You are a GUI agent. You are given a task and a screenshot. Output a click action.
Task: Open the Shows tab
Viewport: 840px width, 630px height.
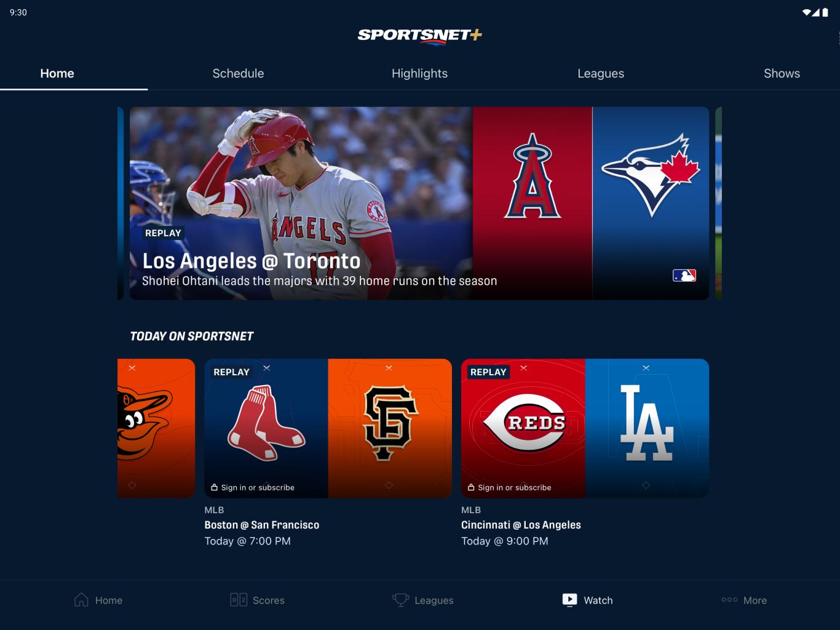[x=782, y=73]
